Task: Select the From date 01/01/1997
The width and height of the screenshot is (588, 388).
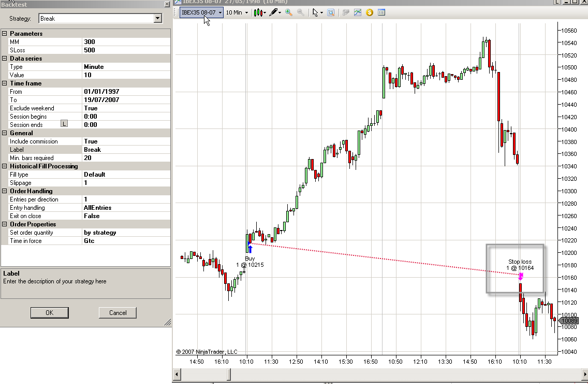Action: click(126, 92)
